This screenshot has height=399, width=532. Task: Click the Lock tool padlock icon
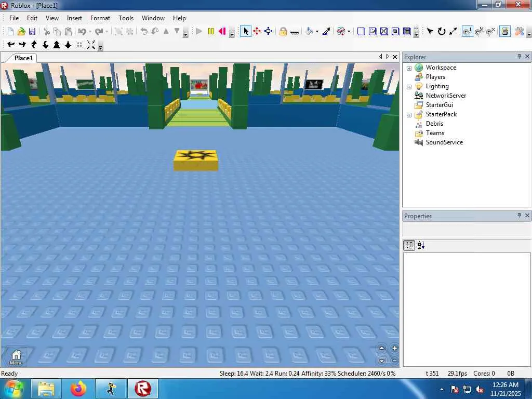[x=283, y=32]
